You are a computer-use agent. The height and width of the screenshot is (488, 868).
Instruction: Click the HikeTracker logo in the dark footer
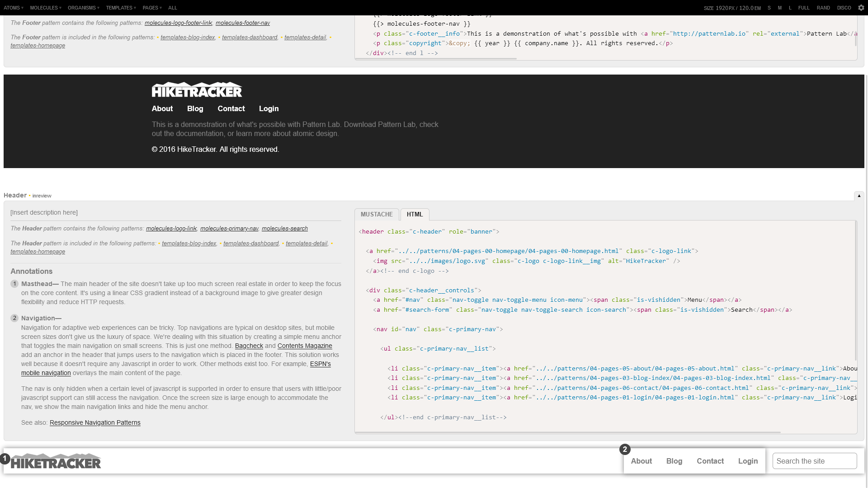(x=197, y=90)
